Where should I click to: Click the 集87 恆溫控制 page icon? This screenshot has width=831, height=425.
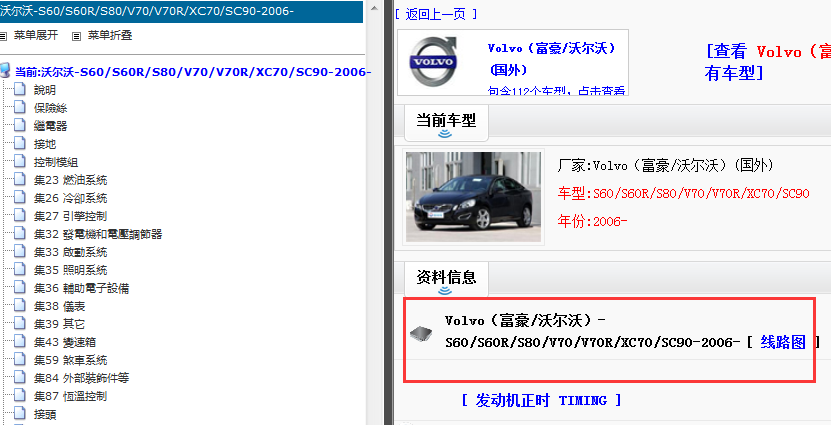tap(20, 395)
